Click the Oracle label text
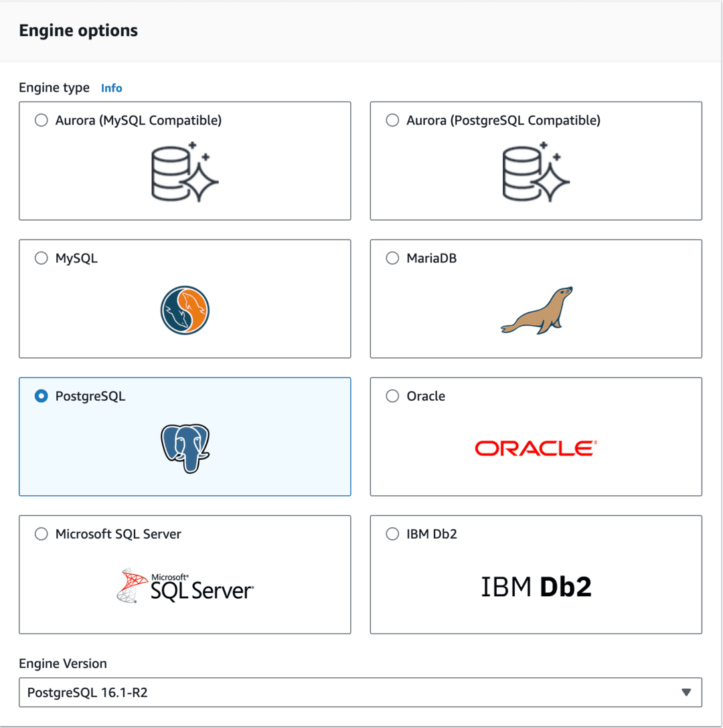 (426, 396)
